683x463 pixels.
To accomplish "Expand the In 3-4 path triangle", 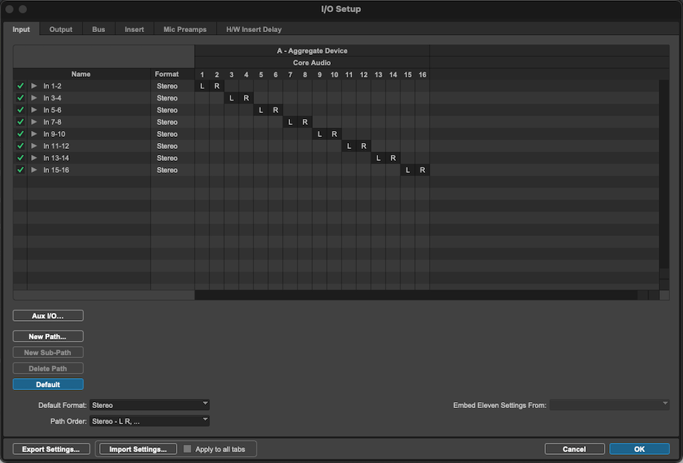I will [34, 98].
